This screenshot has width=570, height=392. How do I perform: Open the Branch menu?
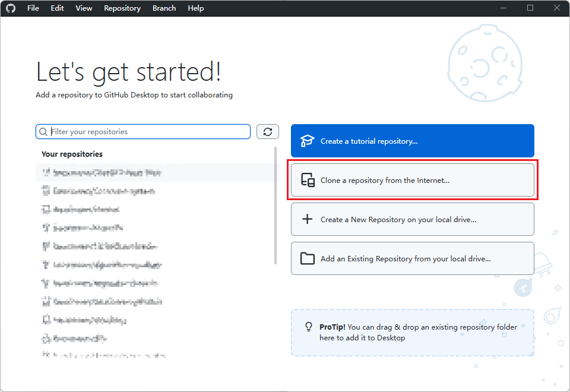pyautogui.click(x=164, y=8)
